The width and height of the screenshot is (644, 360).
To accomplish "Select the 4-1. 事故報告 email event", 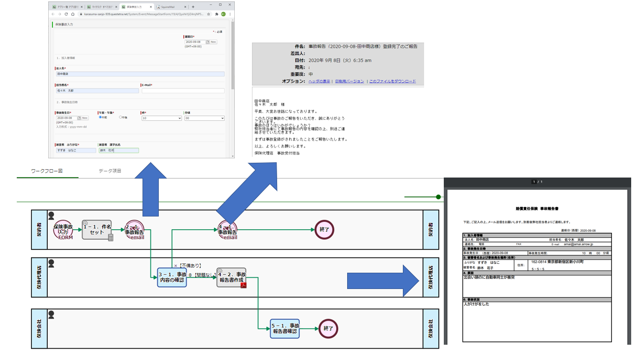I will coord(227,230).
